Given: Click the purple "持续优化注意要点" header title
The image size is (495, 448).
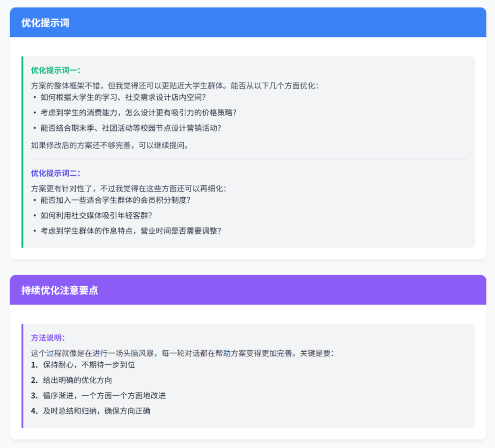Looking at the screenshot, I should (x=60, y=290).
